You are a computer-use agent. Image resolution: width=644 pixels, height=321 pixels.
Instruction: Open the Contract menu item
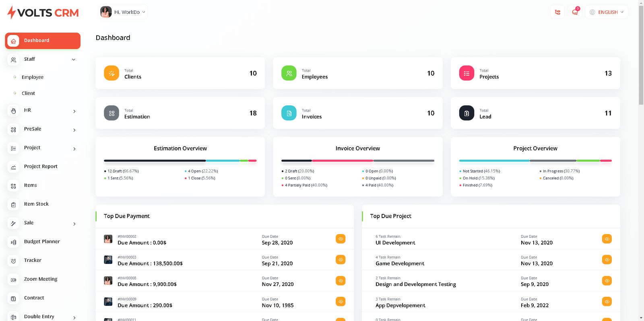[34, 298]
